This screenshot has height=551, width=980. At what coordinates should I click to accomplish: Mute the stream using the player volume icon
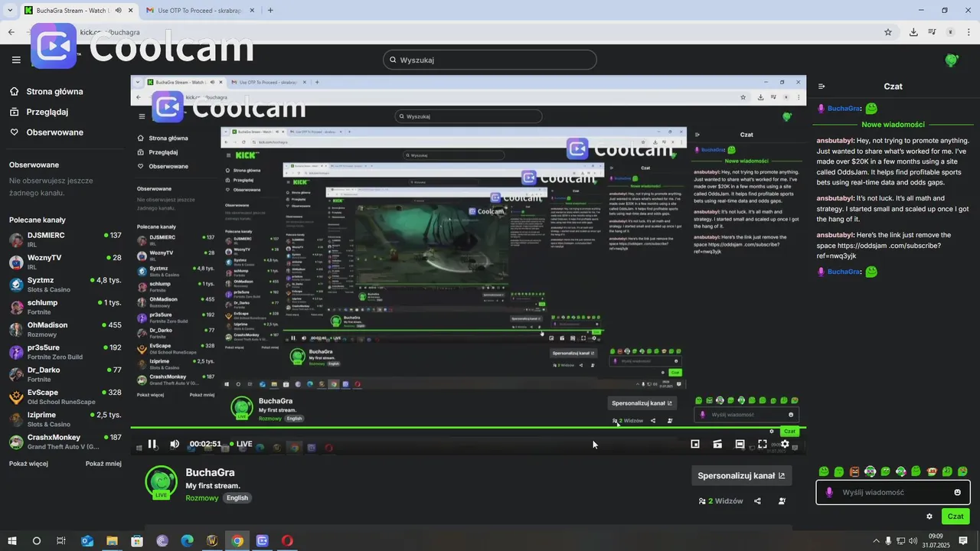click(175, 444)
